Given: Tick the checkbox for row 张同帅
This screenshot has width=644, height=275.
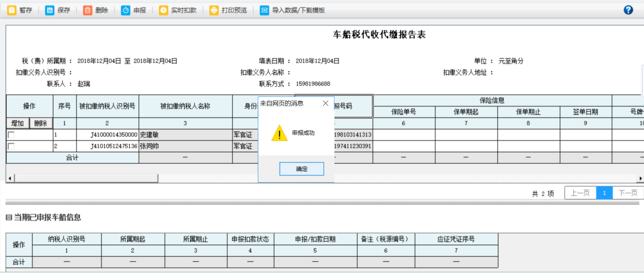Looking at the screenshot, I should point(11,146).
